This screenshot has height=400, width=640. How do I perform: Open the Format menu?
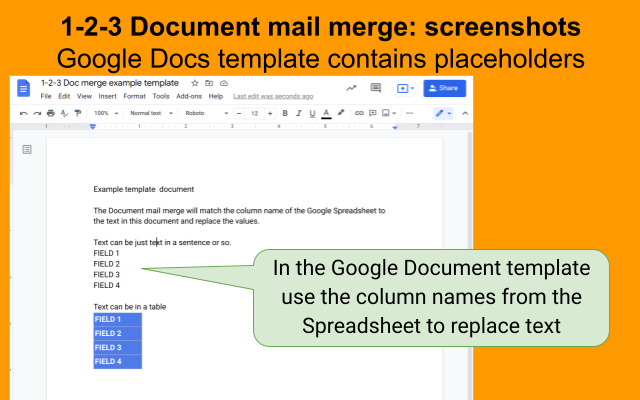pos(134,96)
